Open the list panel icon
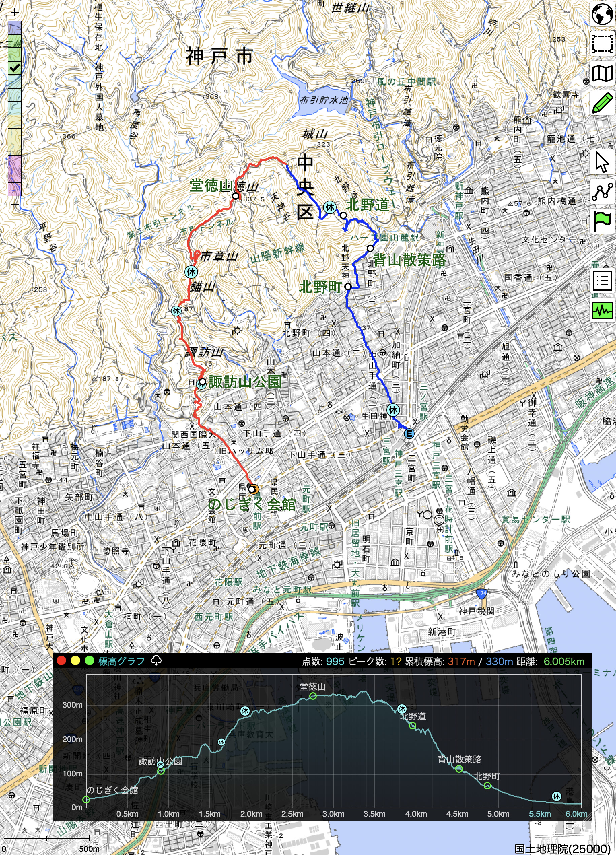Screen dimensions: 616x855 pos(602,281)
